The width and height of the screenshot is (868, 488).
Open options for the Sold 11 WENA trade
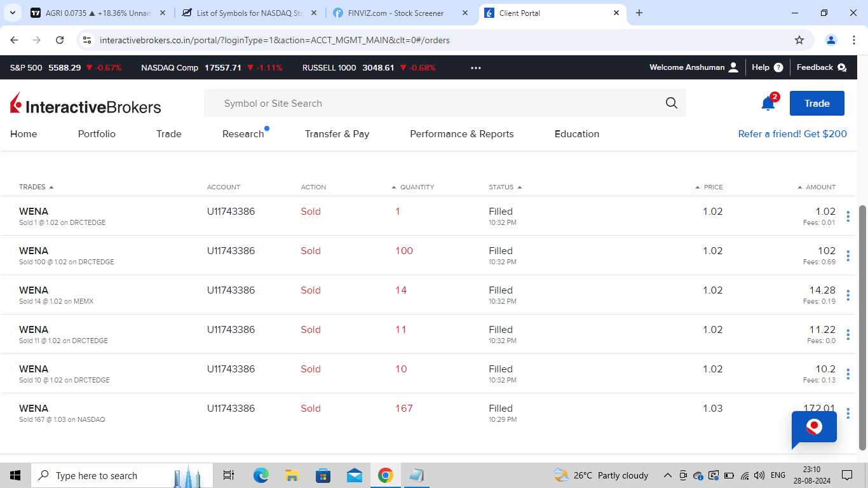(848, 335)
